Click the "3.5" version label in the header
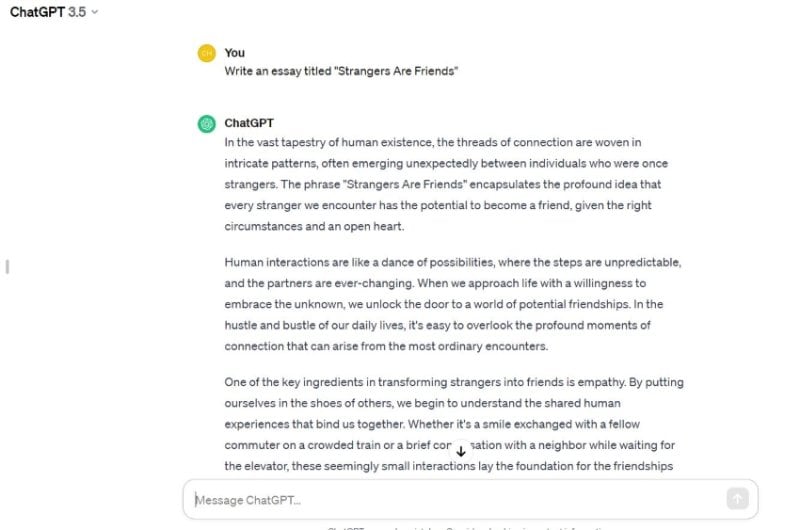Screen dimensions: 800x530 click(77, 12)
